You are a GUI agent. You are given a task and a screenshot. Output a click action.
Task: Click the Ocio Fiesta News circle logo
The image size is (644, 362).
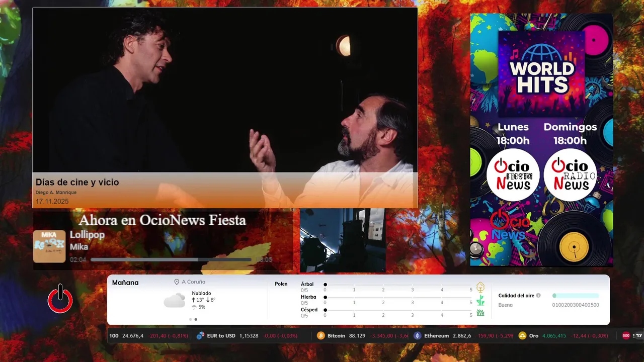click(513, 175)
